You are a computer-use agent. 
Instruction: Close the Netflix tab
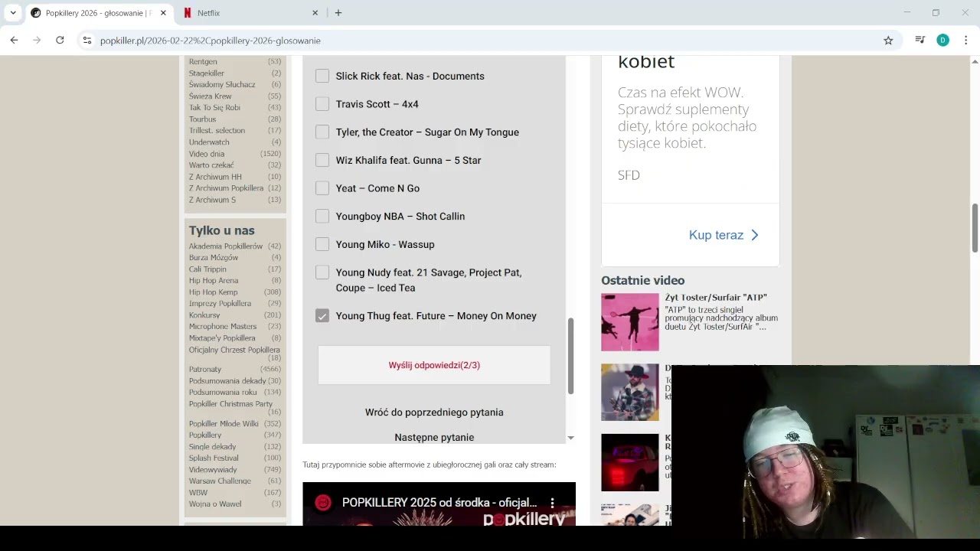click(x=315, y=13)
